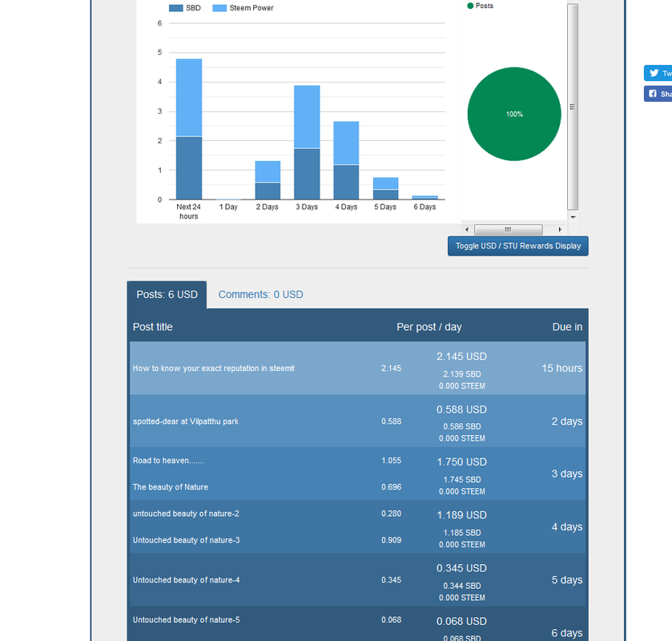Click the '5 days' due time

tap(567, 580)
